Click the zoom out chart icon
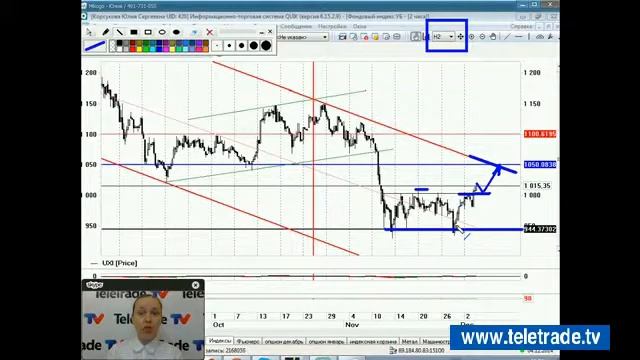The image size is (640, 360). 482,37
